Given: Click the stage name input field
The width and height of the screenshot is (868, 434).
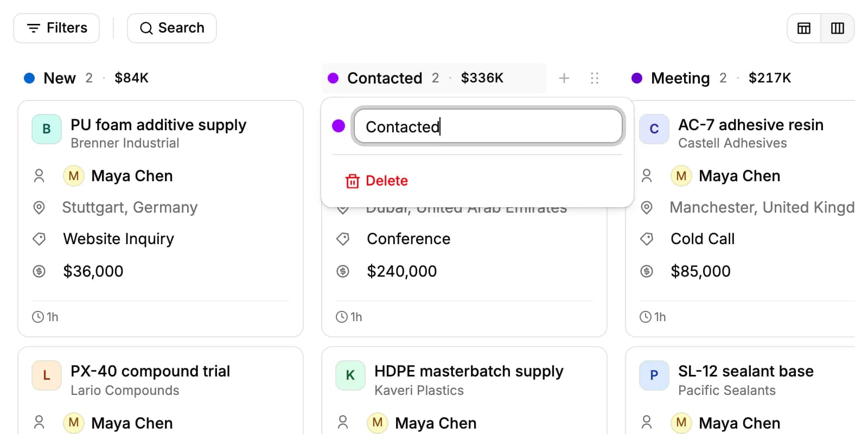Looking at the screenshot, I should (488, 126).
